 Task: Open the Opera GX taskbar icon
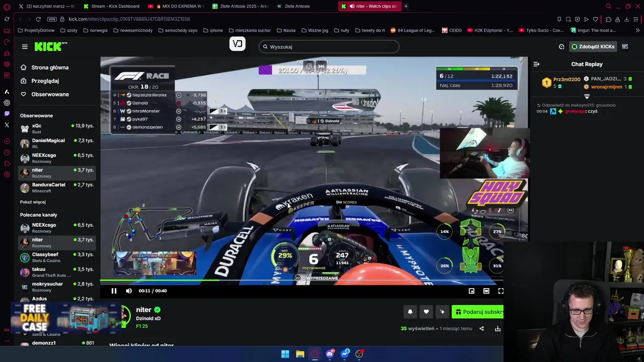[x=315, y=354]
